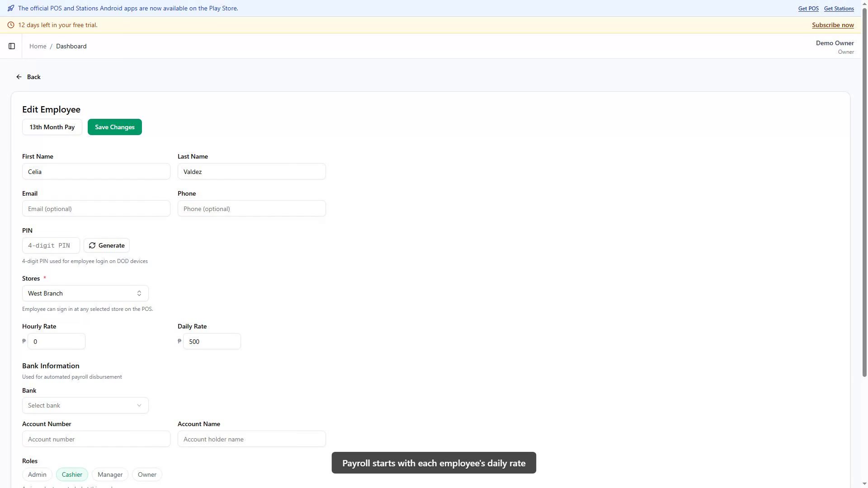868x488 pixels.
Task: Open the Get Stations link
Action: coord(839,8)
